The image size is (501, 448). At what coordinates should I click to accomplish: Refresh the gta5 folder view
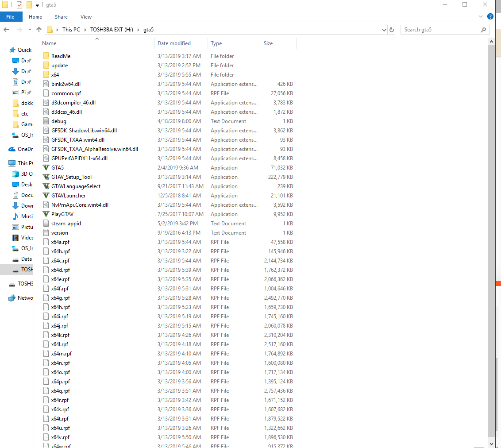[392, 30]
